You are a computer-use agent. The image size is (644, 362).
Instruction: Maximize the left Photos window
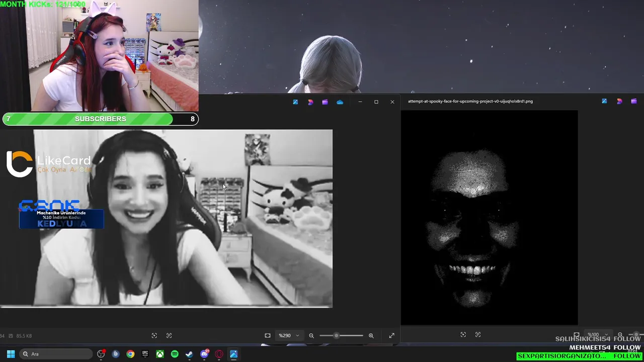(376, 102)
